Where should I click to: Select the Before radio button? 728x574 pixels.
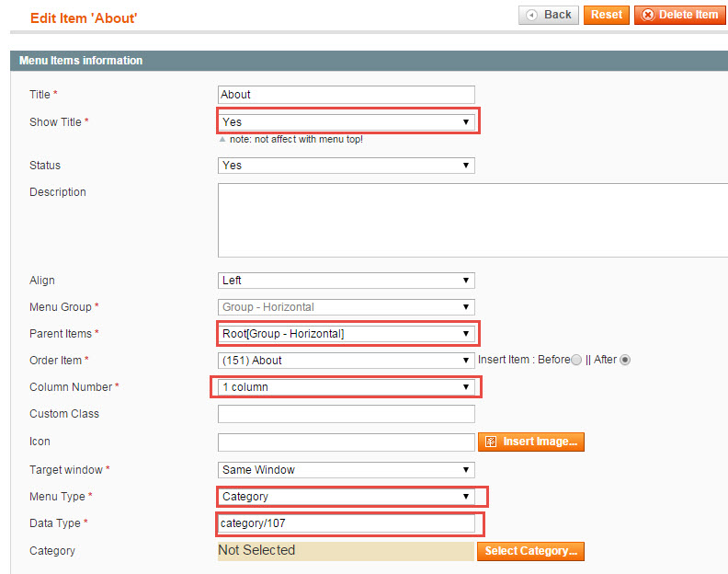pos(576,360)
